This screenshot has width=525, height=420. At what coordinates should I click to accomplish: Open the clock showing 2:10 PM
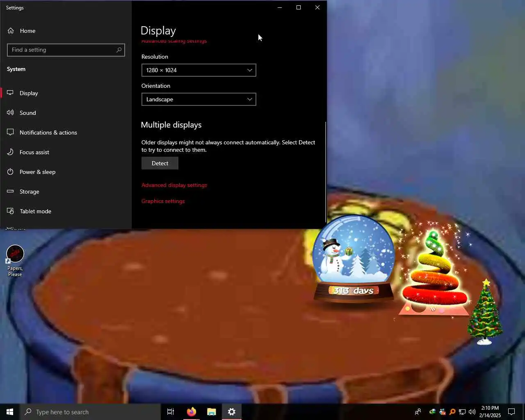(490, 412)
